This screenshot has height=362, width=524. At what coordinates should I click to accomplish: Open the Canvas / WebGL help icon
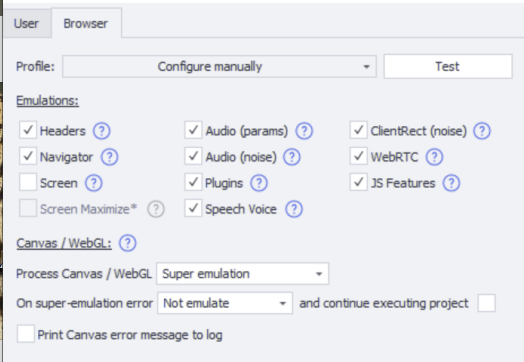pos(128,243)
